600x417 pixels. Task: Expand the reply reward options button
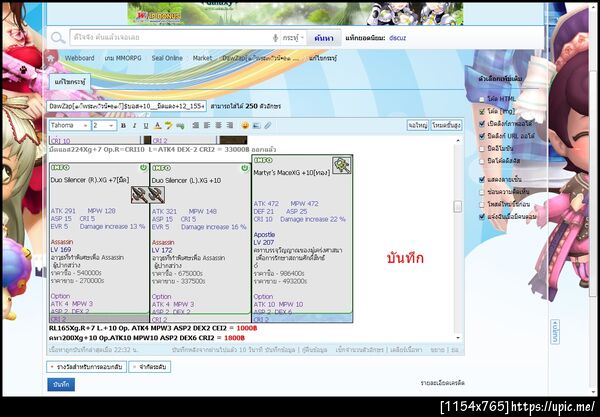click(86, 367)
